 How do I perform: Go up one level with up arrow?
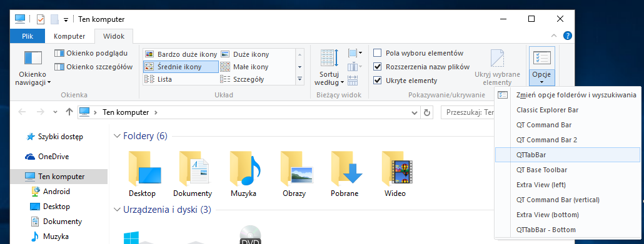(69, 112)
